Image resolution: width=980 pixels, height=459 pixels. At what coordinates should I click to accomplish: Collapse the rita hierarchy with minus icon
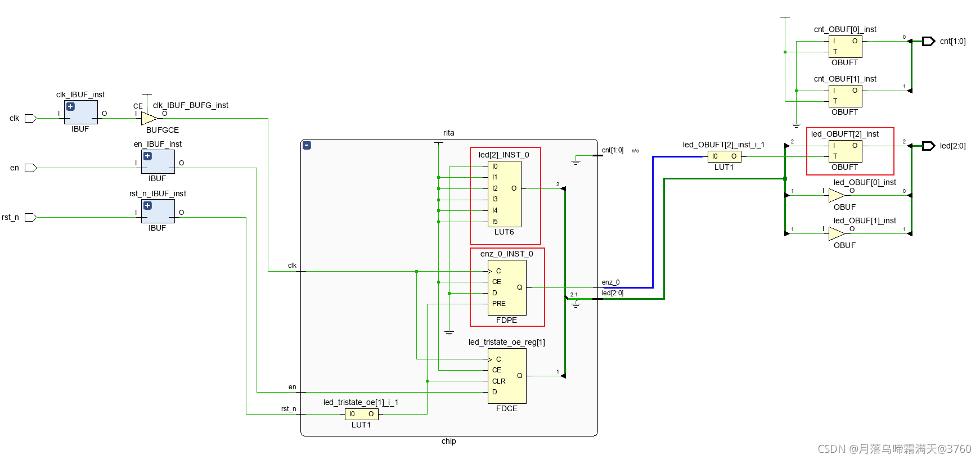tap(307, 145)
